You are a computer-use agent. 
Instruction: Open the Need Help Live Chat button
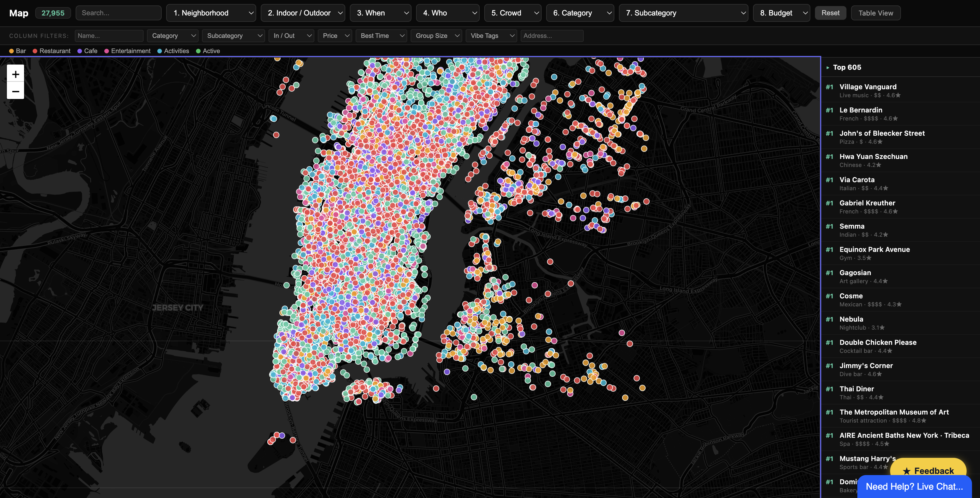[x=914, y=487]
